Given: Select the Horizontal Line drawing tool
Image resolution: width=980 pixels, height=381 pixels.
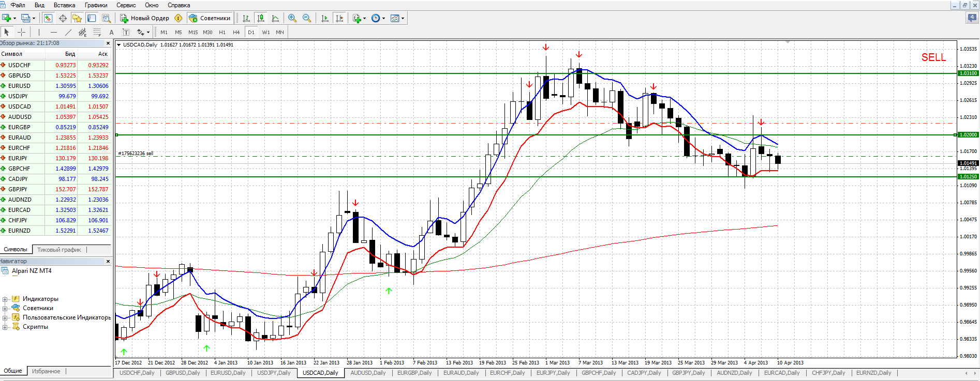Looking at the screenshot, I should [x=53, y=32].
